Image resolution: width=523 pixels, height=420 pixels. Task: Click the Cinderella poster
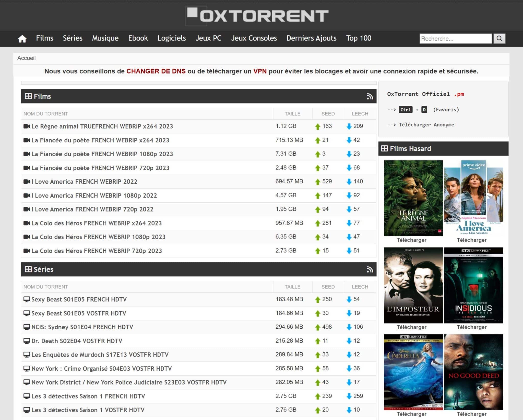413,372
